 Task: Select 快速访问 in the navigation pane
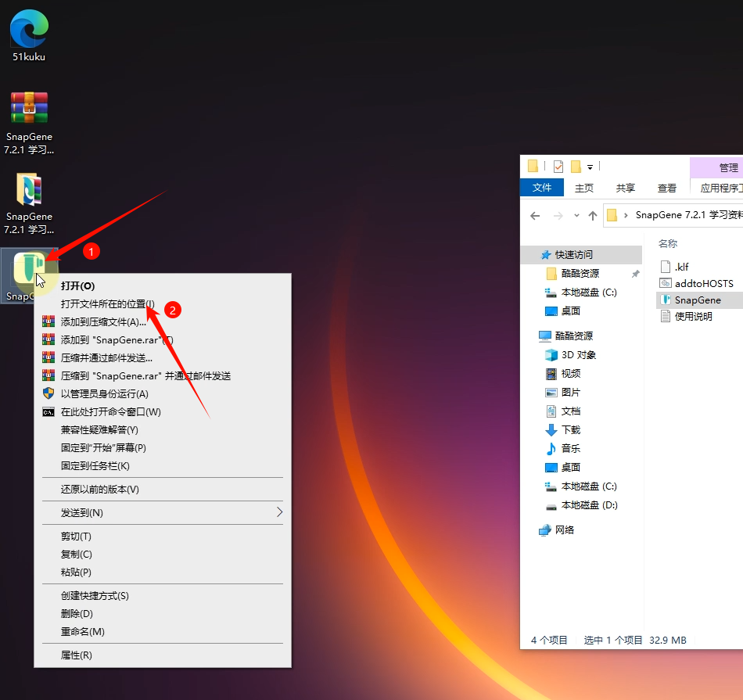tap(573, 255)
